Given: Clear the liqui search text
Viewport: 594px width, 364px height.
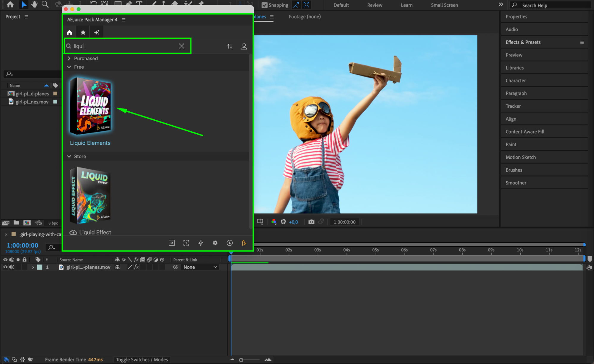Looking at the screenshot, I should (181, 46).
